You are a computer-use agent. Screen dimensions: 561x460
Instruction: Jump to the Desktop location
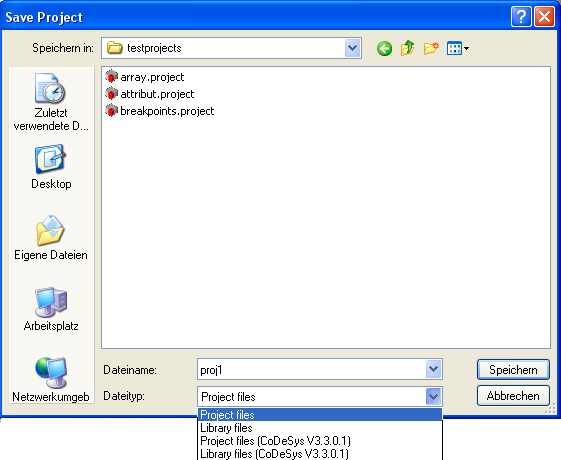[51, 167]
